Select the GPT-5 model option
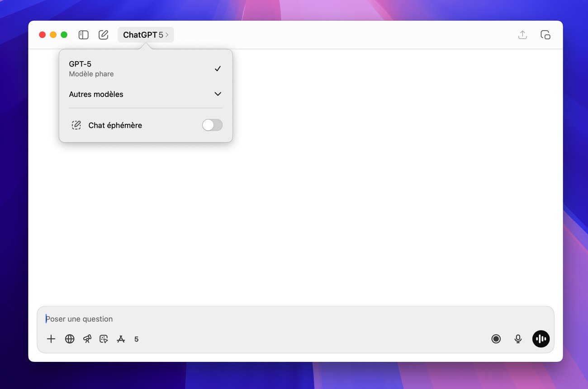 coord(146,69)
